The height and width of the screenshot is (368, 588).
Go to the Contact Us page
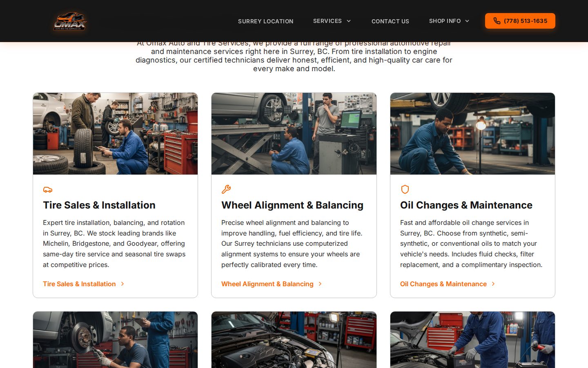click(x=390, y=21)
